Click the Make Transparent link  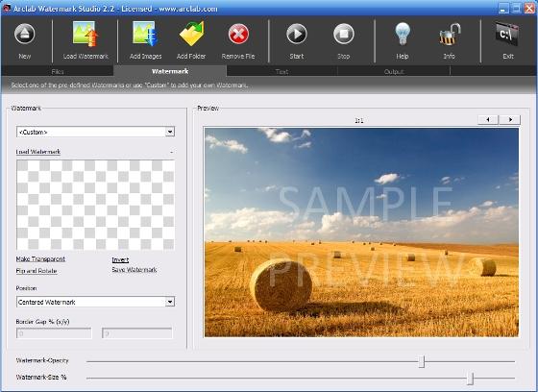click(40, 259)
